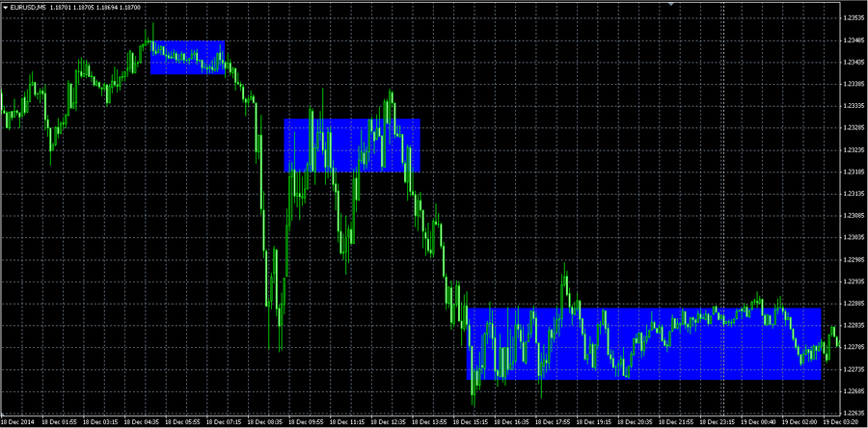Image resolution: width=868 pixels, height=428 pixels.
Task: Select the small top blue rectangle
Action: (x=187, y=58)
